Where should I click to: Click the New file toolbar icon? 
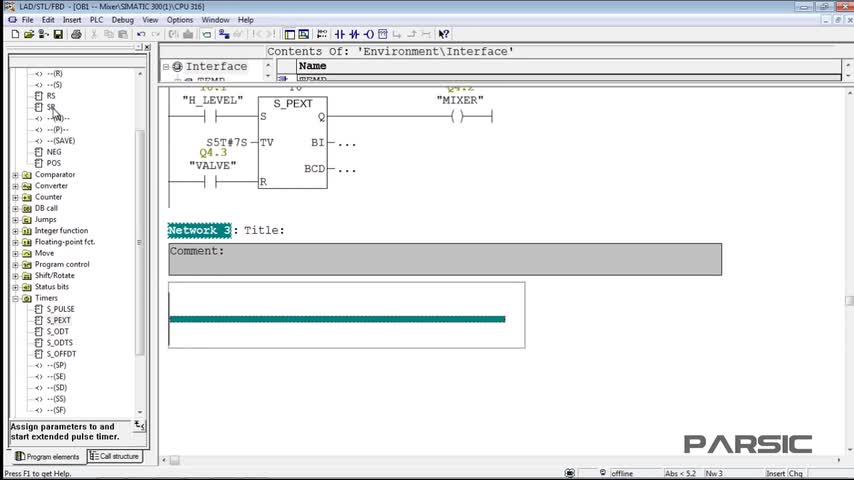(15, 34)
